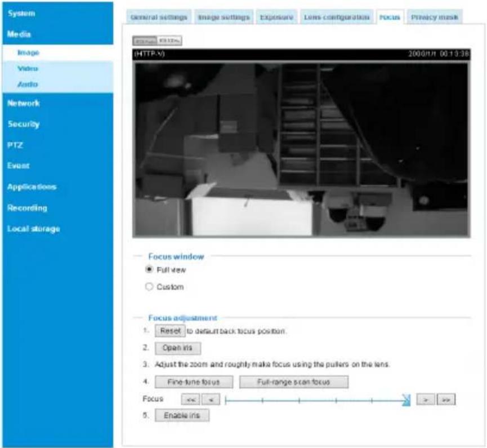Select the Focus tab
Viewport: 487px width, 448px height.
[390, 17]
